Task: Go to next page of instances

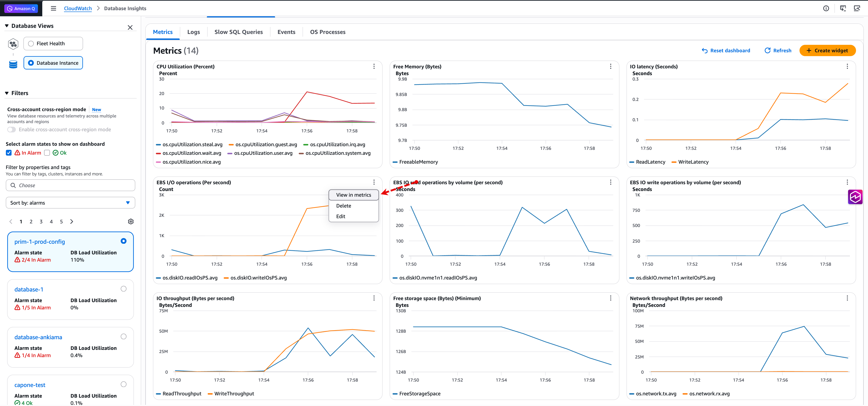Action: (71, 221)
